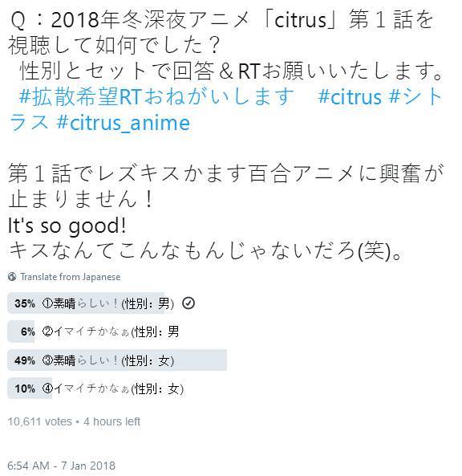The image size is (462, 476).
Task: Open the 6:54 AM - 7 Jan 2018 timestamp
Action: click(61, 466)
